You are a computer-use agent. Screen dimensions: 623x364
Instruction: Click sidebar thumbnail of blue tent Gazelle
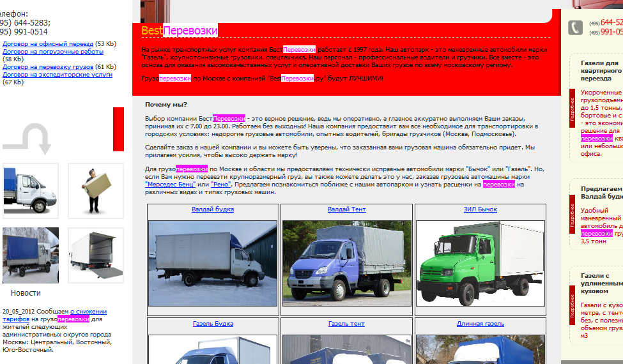[31, 190]
